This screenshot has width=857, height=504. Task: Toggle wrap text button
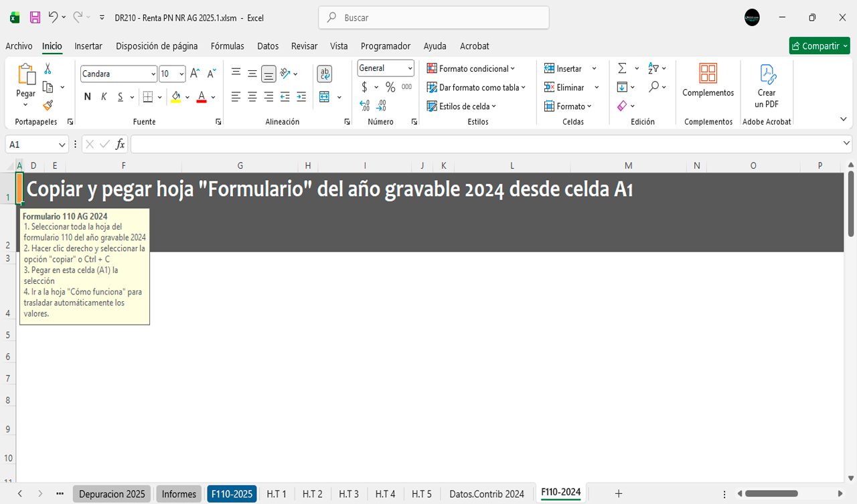pos(325,74)
